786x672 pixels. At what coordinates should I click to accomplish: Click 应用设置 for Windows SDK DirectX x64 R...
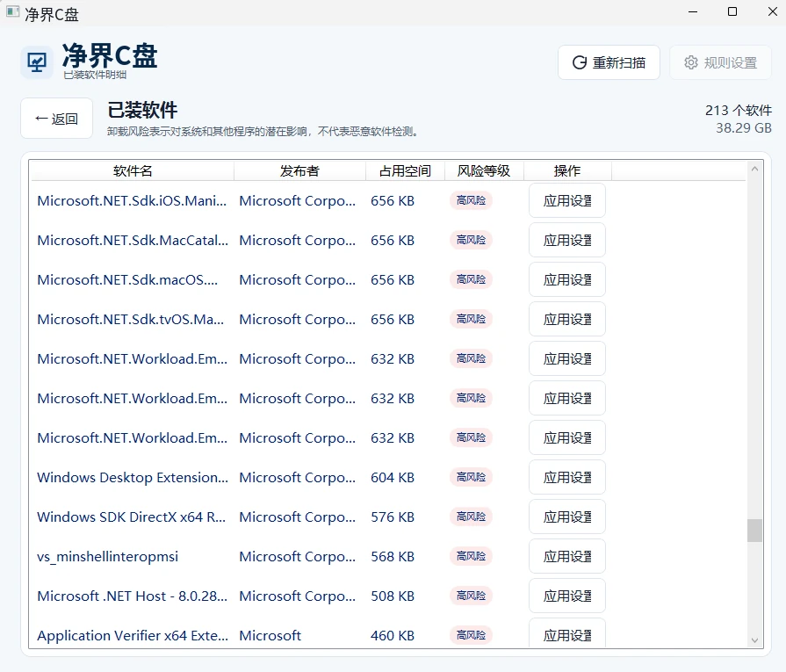coord(567,517)
